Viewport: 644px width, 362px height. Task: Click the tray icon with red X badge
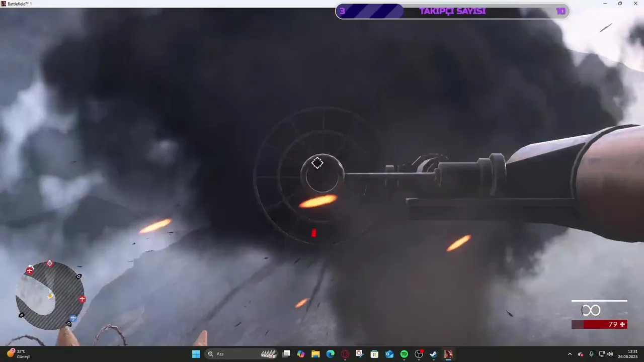point(581,354)
